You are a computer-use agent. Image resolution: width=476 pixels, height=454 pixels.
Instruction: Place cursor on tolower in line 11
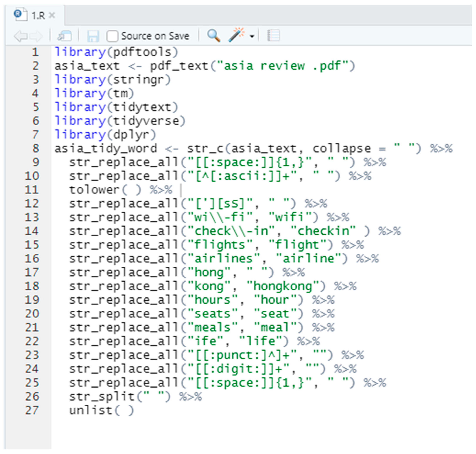tap(94, 190)
